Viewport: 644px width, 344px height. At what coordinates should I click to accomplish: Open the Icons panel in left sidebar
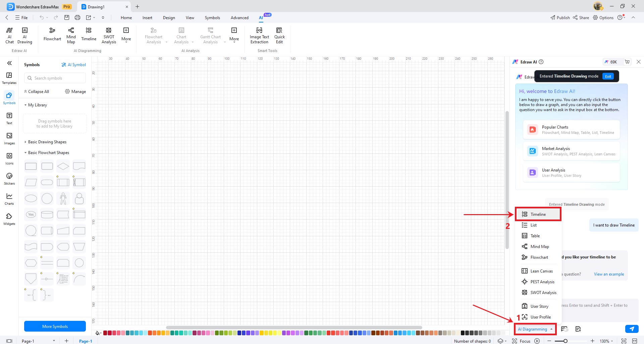9,159
